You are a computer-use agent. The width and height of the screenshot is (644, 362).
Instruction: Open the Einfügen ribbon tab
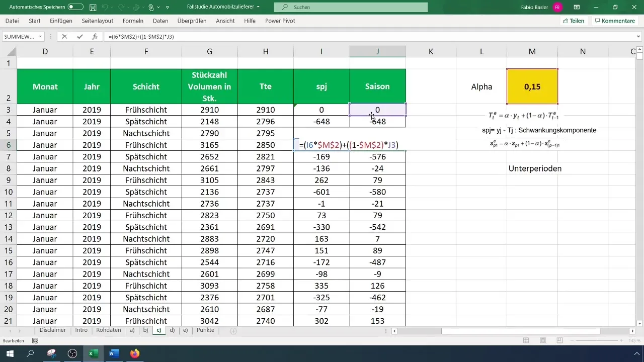coord(61,21)
